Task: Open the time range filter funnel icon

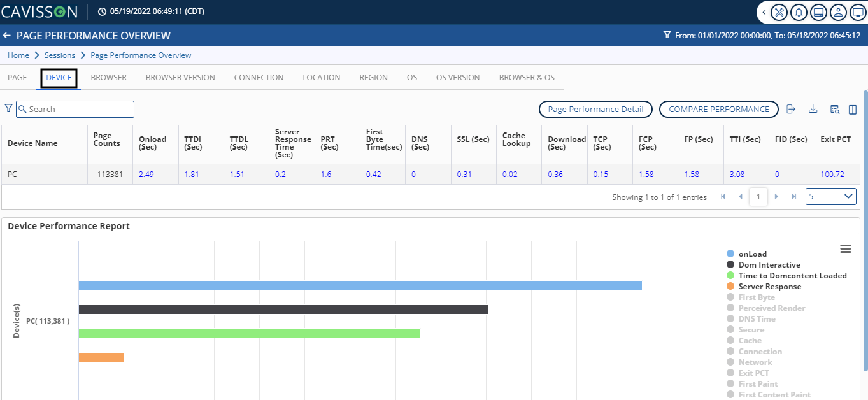Action: (x=667, y=35)
